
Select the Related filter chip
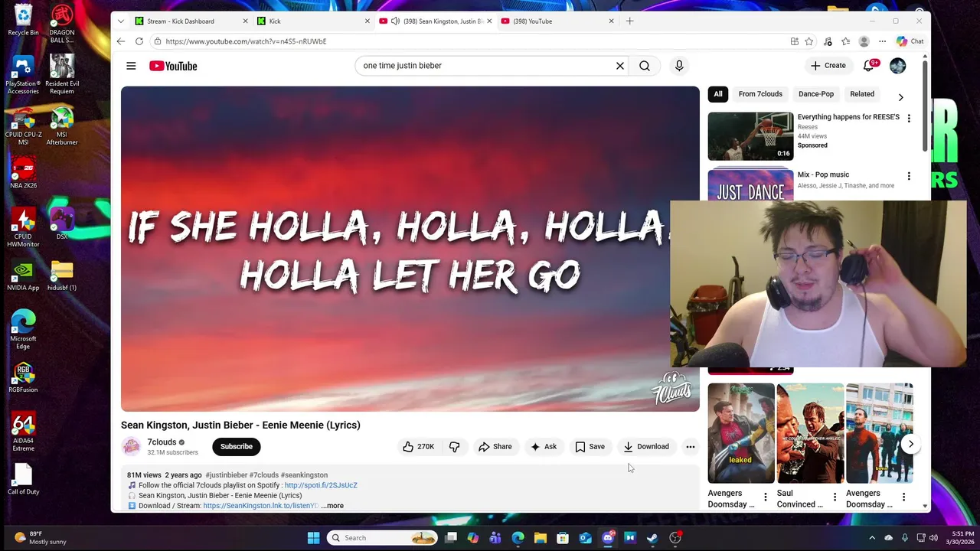pos(862,94)
